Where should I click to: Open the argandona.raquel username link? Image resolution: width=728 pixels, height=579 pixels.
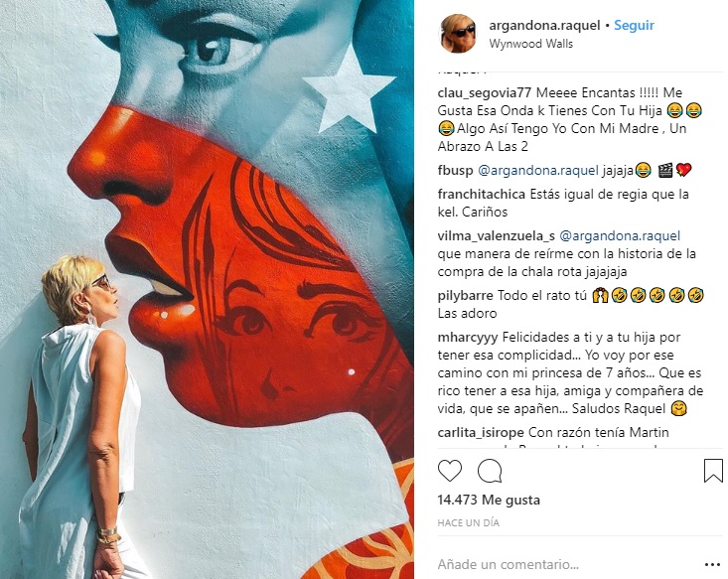(544, 25)
